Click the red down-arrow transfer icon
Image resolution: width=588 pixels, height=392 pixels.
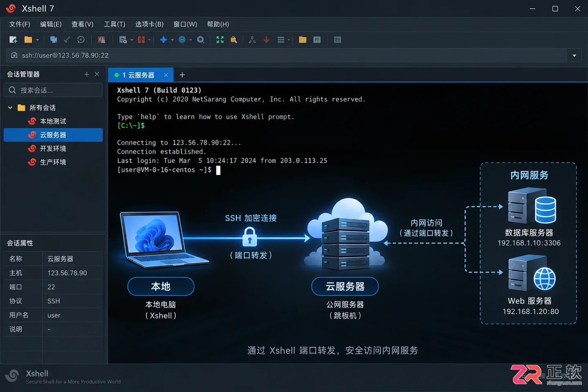(x=266, y=40)
